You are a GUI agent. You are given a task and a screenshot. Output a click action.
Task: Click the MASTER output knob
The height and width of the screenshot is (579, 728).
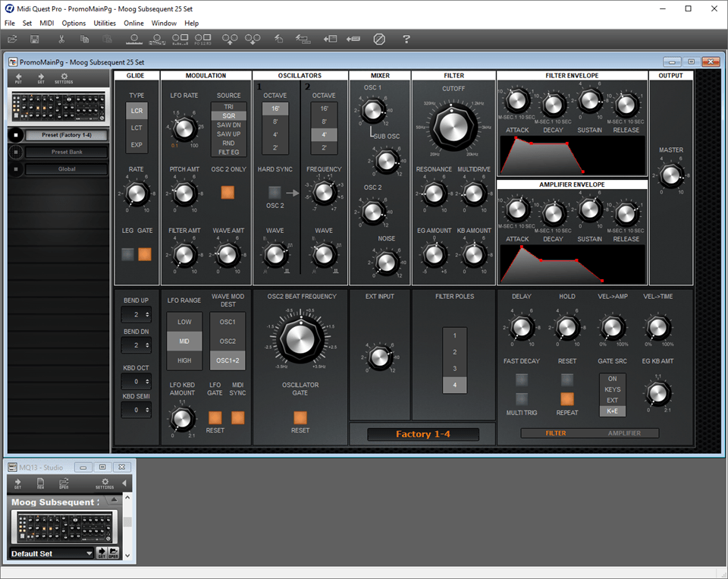point(670,175)
